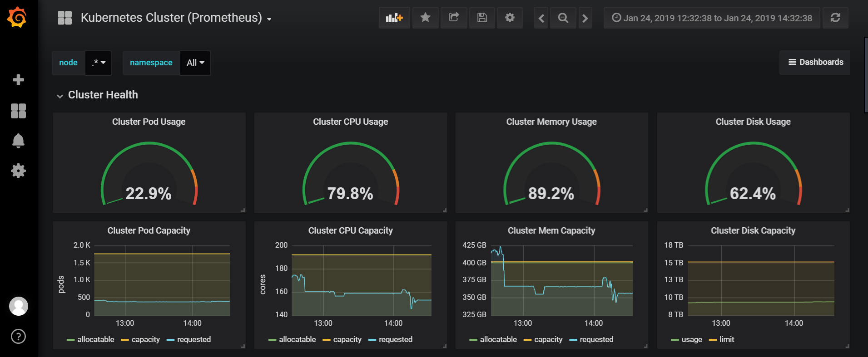Open the time range picker

tap(712, 18)
